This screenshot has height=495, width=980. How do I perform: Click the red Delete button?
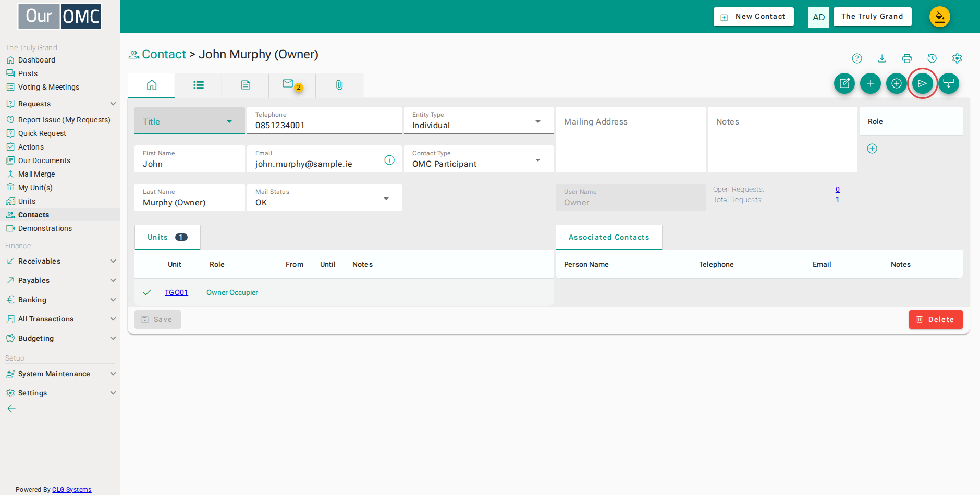[936, 319]
